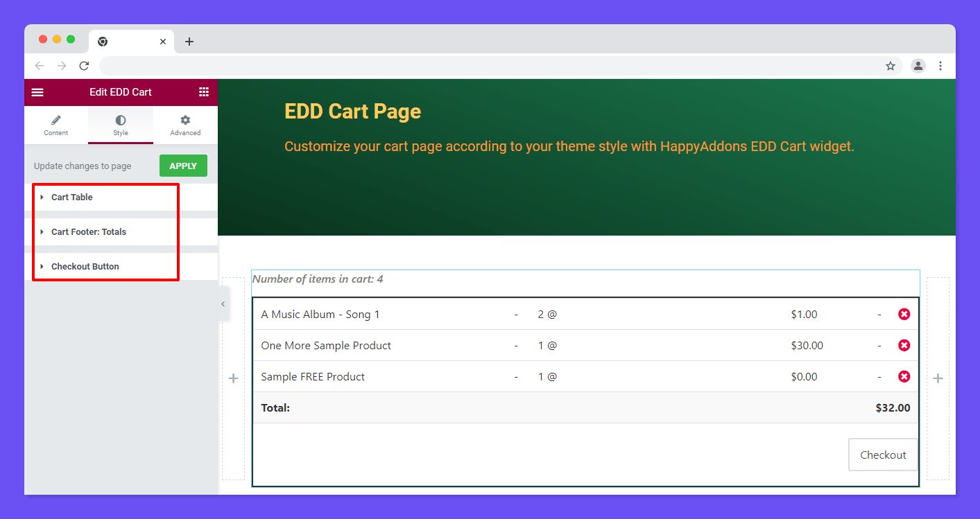Remove One More Sample Product from cart
Image resolution: width=980 pixels, height=519 pixels.
(x=904, y=345)
